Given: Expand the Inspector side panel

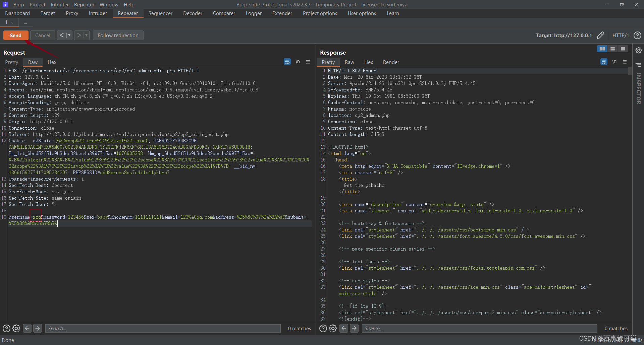Looking at the screenshot, I should point(639,89).
